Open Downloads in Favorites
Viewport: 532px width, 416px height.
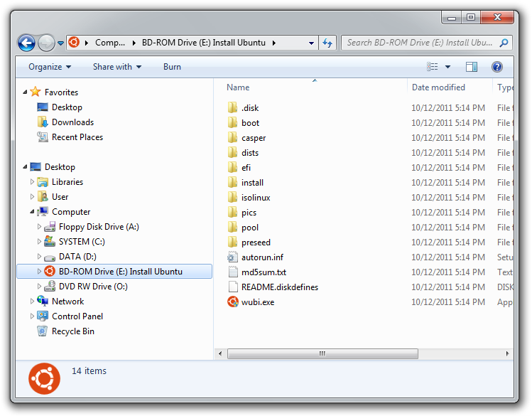point(65,122)
